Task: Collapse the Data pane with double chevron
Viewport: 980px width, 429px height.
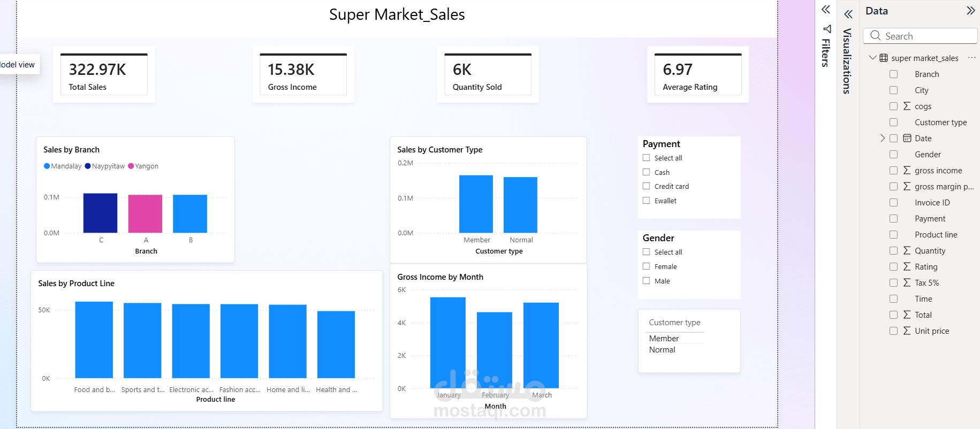Action: [970, 11]
